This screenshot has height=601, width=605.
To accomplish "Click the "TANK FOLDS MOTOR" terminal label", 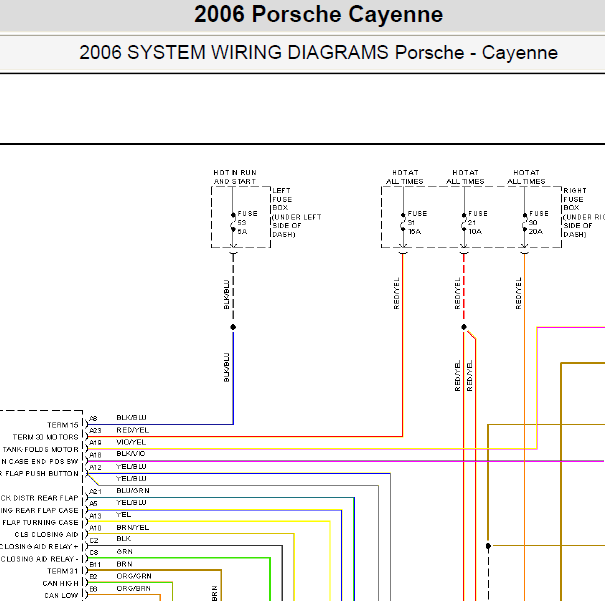I will point(40,449).
